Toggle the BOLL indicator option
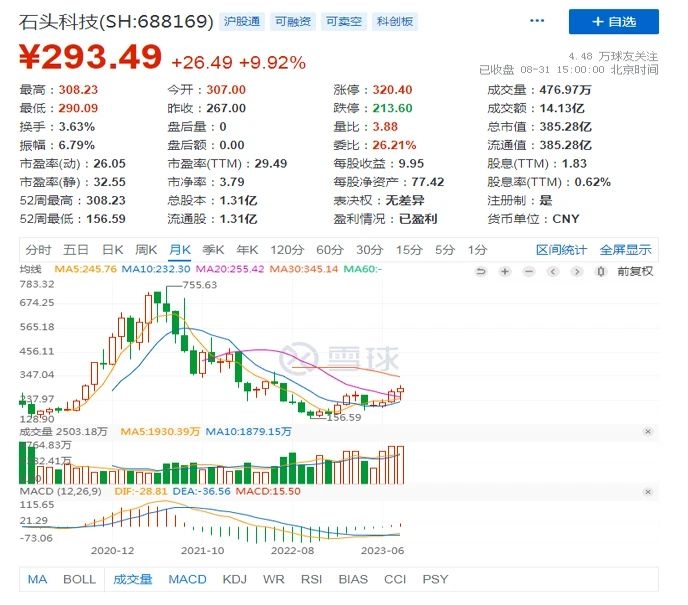 (79, 580)
